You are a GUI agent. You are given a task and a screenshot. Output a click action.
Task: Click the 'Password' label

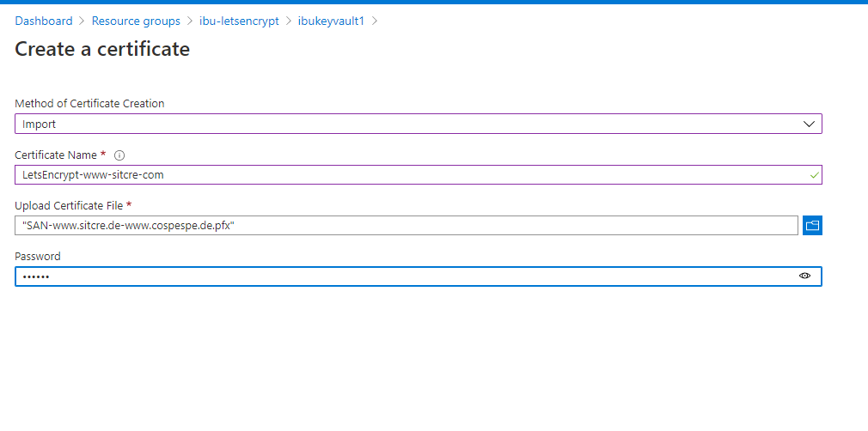pos(38,256)
